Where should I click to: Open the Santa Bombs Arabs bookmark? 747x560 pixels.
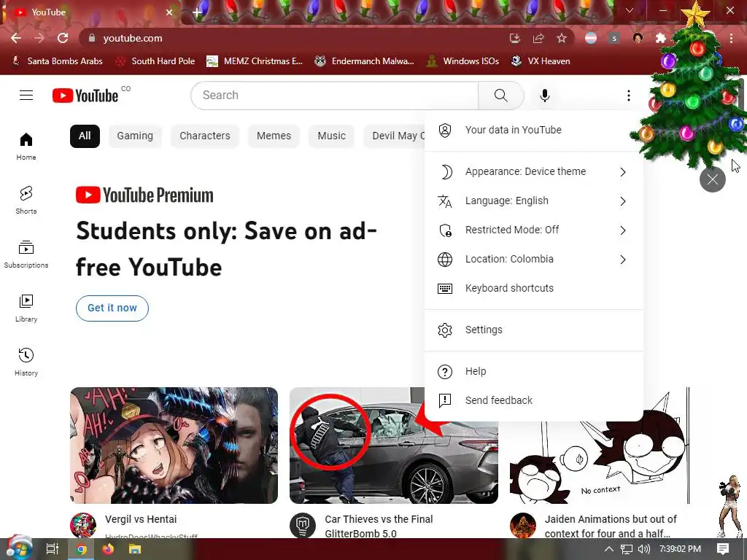click(x=57, y=61)
